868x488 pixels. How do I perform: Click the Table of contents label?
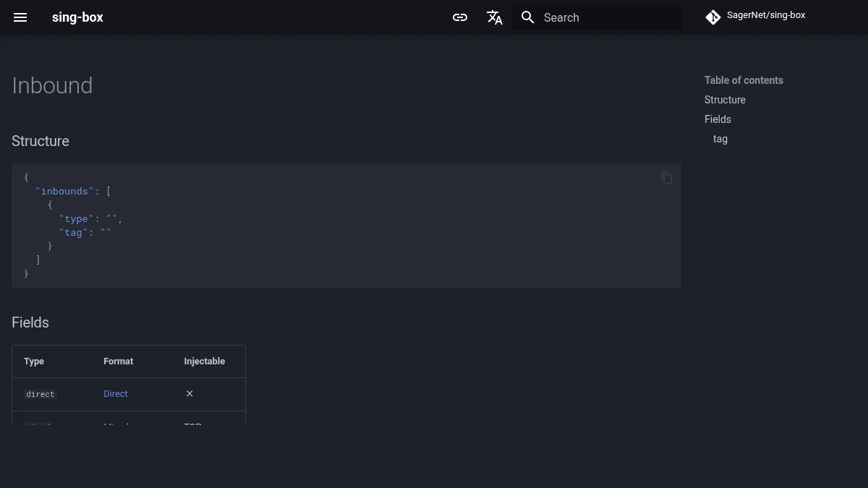point(744,80)
